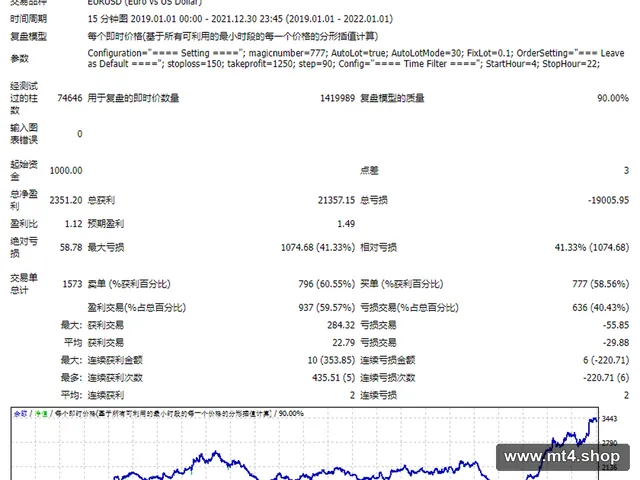Click consecutive wins value 10 (353.85)
Screen dimensions: 640x480
click(x=331, y=360)
